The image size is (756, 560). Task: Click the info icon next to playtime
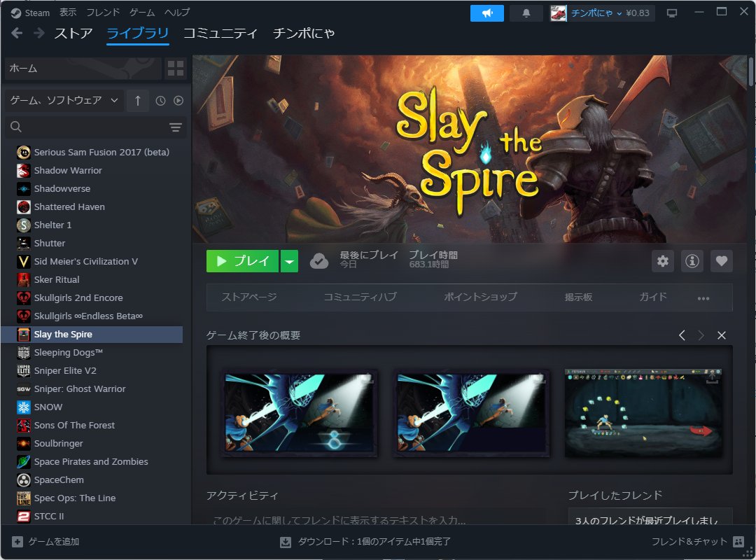pyautogui.click(x=692, y=260)
